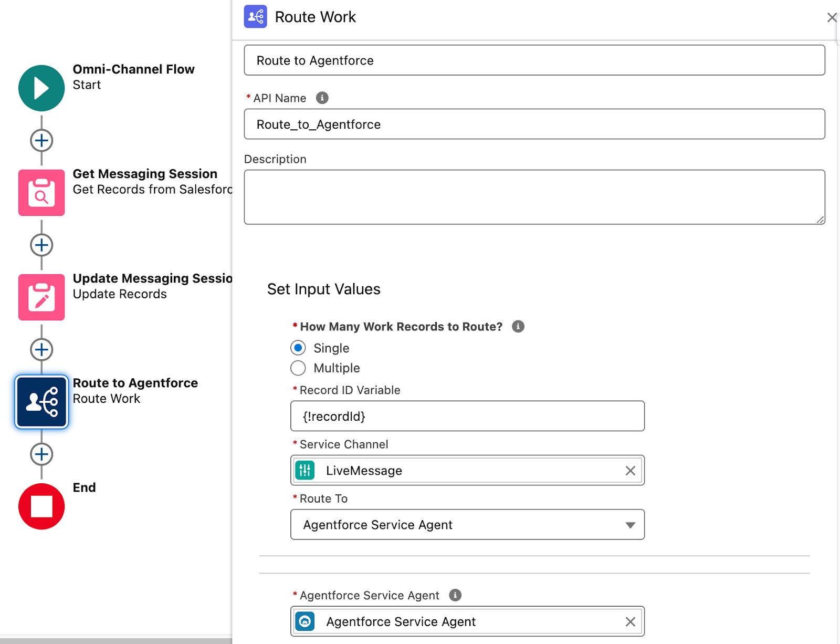Remove the selected Agentforce Service Agent

630,622
